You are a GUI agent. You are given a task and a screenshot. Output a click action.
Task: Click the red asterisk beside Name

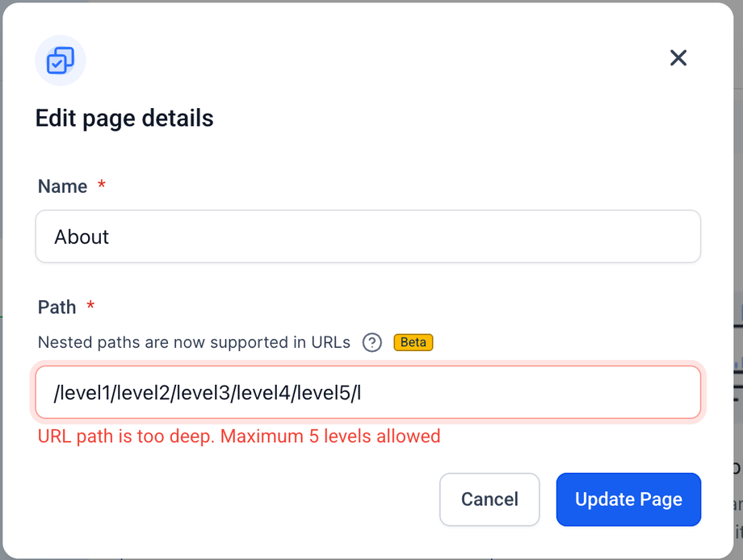(x=102, y=186)
